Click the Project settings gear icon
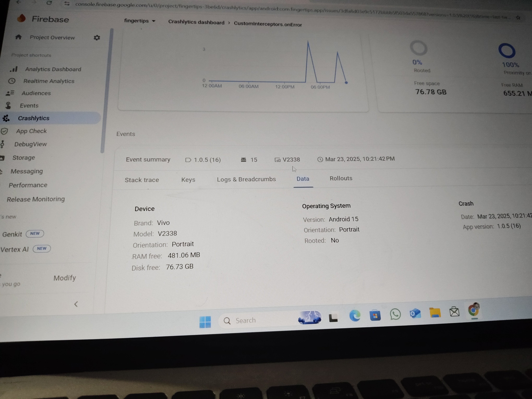The height and width of the screenshot is (399, 532). [x=97, y=38]
